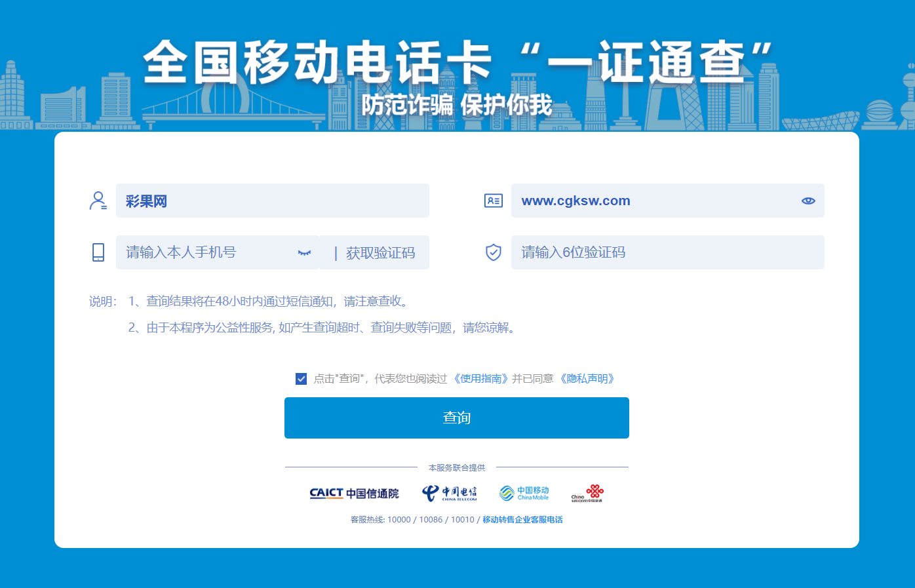Open the 《隐私声明》 link
915x588 pixels.
click(x=587, y=379)
